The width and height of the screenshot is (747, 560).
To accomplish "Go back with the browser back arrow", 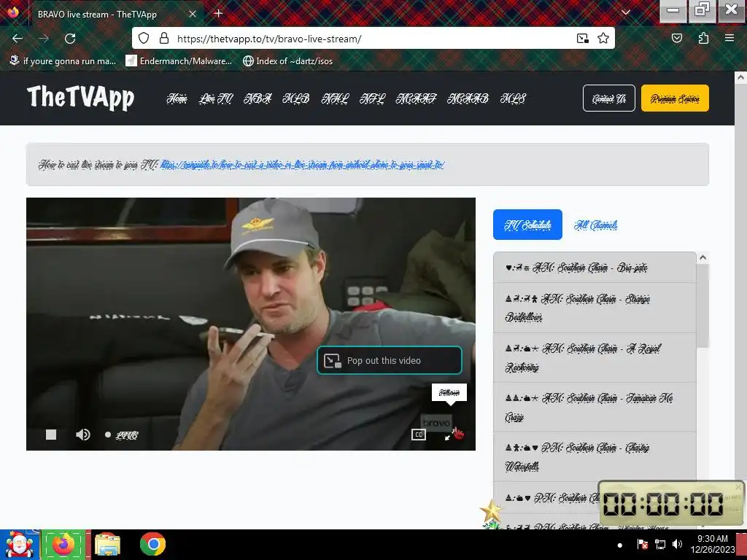I will coord(18,39).
